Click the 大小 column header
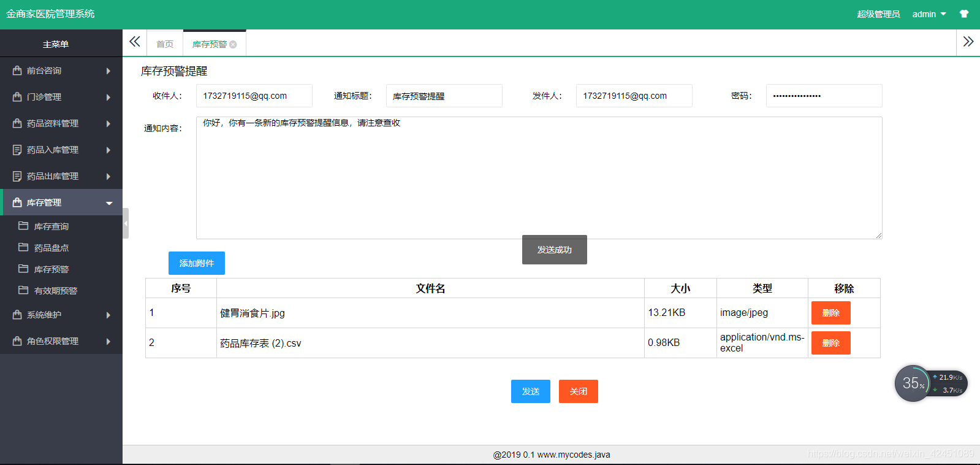The height and width of the screenshot is (465, 980). point(680,288)
